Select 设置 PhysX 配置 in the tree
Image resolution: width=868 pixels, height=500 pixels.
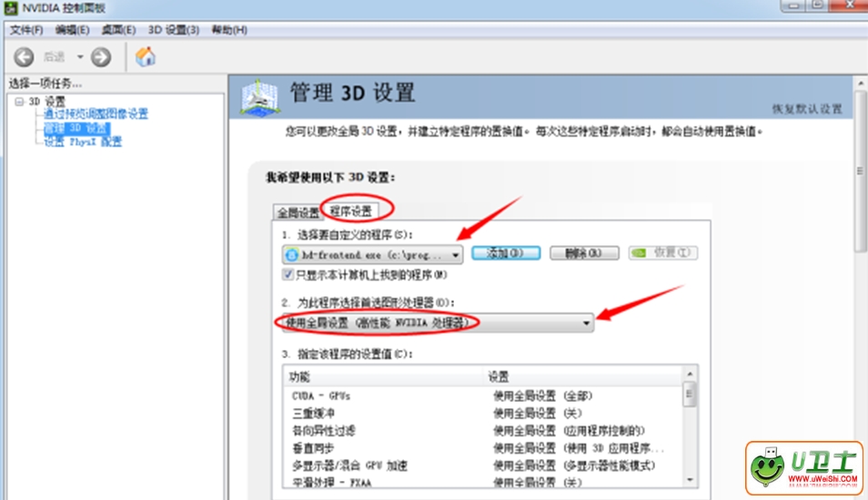(x=83, y=142)
